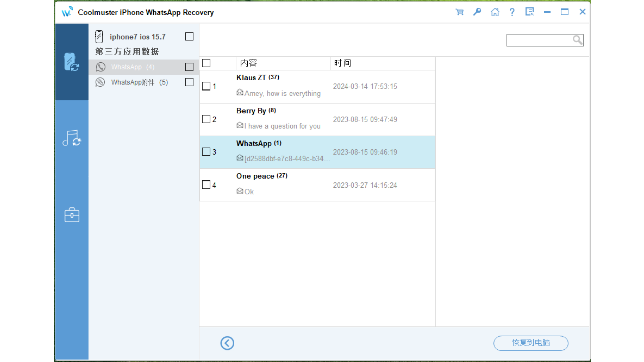Go to the home screen icon

pyautogui.click(x=495, y=11)
